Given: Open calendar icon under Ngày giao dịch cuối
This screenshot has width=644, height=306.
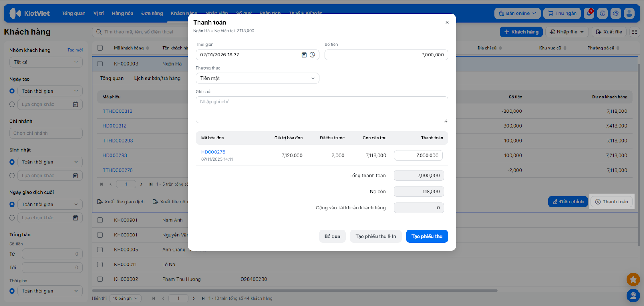Looking at the screenshot, I should [75, 218].
